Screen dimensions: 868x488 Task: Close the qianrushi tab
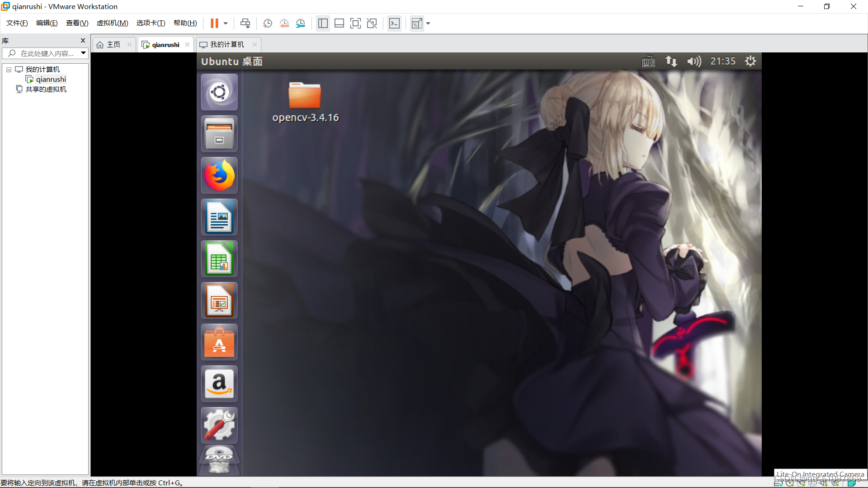pyautogui.click(x=187, y=44)
